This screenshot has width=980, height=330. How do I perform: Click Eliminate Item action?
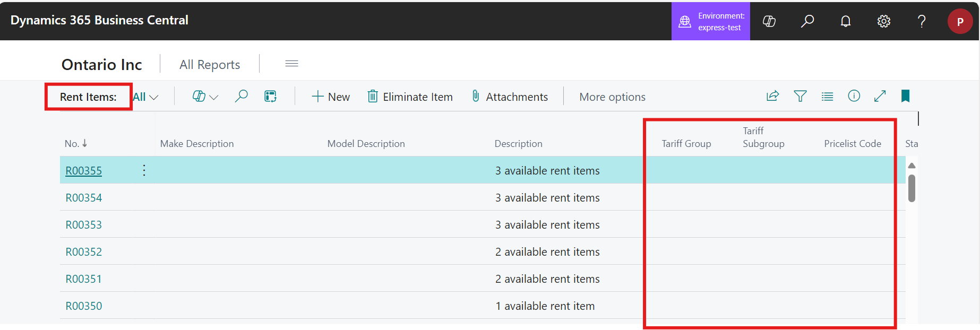tap(410, 97)
